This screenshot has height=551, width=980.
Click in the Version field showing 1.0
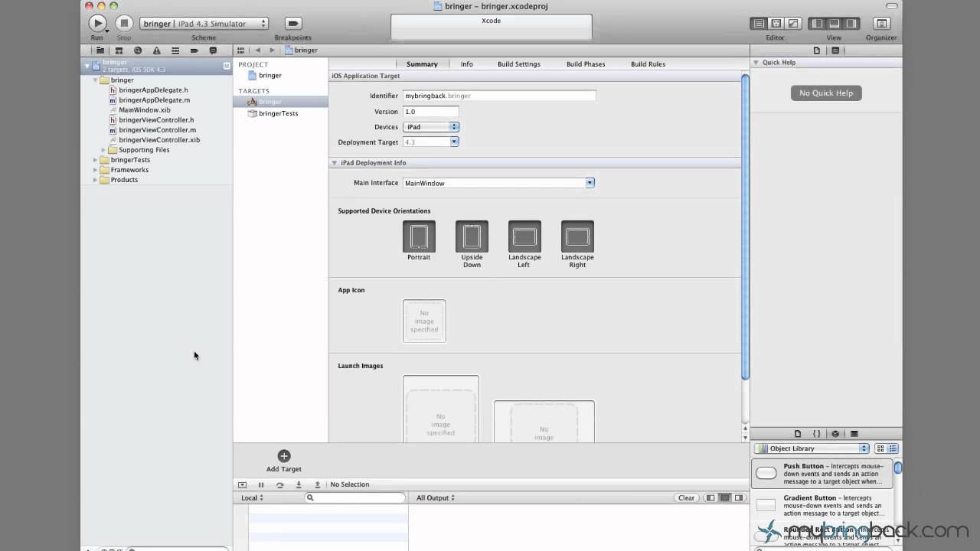click(431, 112)
